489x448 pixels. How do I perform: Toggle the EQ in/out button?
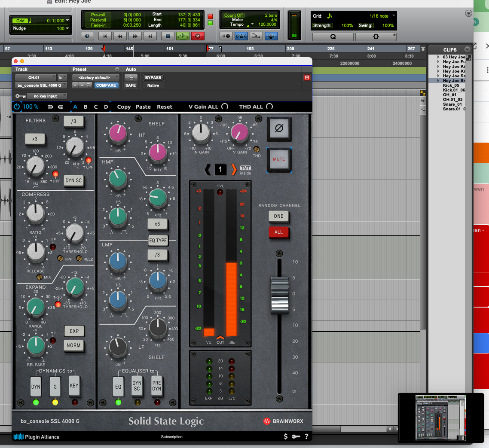click(118, 387)
